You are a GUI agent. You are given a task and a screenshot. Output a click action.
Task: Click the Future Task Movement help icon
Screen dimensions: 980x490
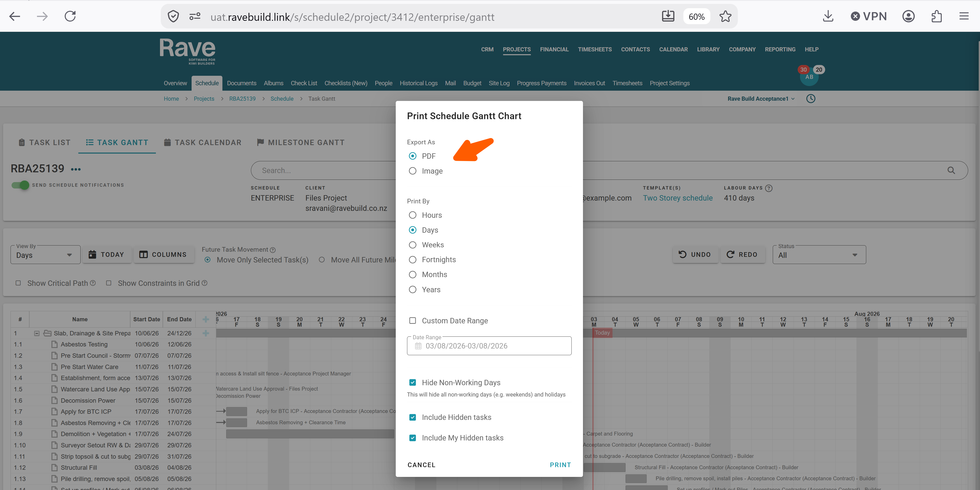point(273,250)
